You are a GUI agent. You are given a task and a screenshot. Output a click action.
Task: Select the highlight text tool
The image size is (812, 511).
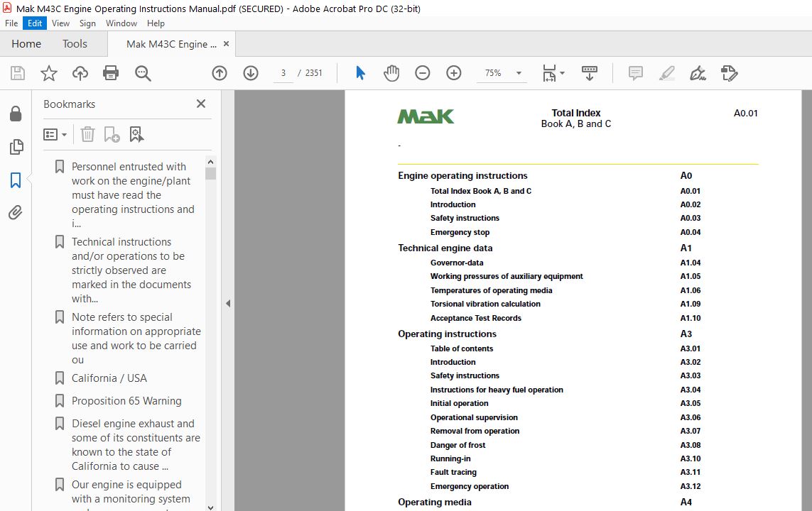pos(667,73)
